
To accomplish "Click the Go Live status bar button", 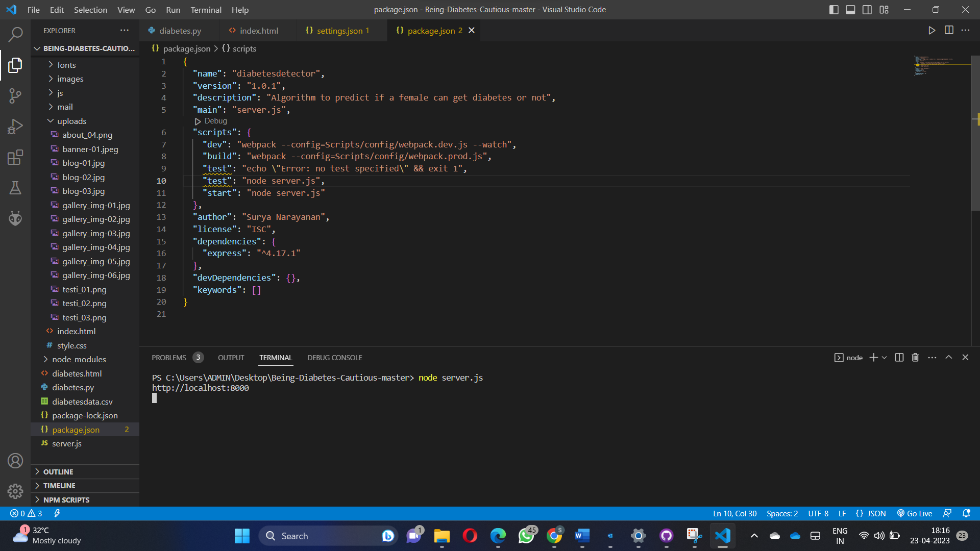I will [x=915, y=514].
